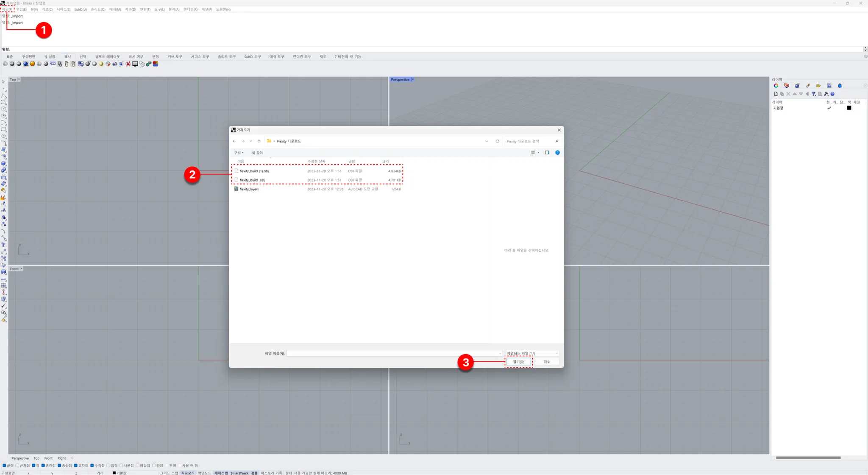868x475 pixels.
Task: Open the folder icon in layer panel tabs
Action: pyautogui.click(x=818, y=86)
